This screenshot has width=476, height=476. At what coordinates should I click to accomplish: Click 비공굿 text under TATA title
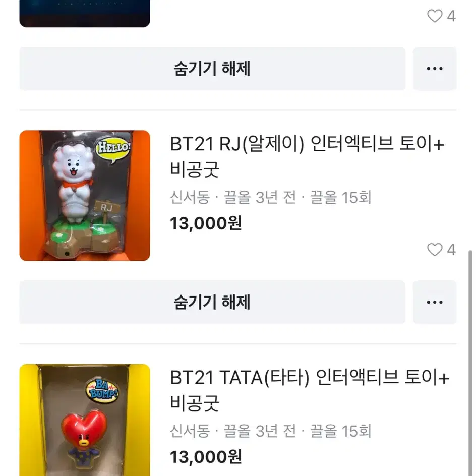[194, 403]
